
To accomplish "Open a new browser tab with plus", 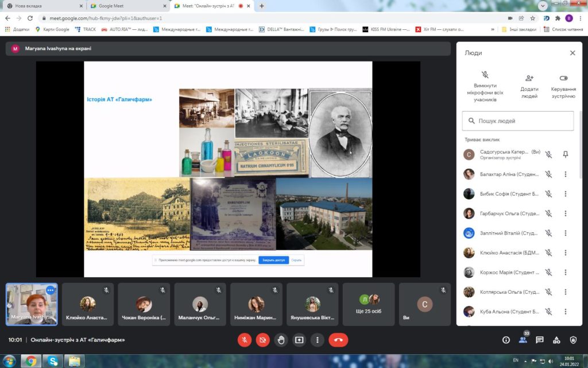I will click(x=262, y=6).
